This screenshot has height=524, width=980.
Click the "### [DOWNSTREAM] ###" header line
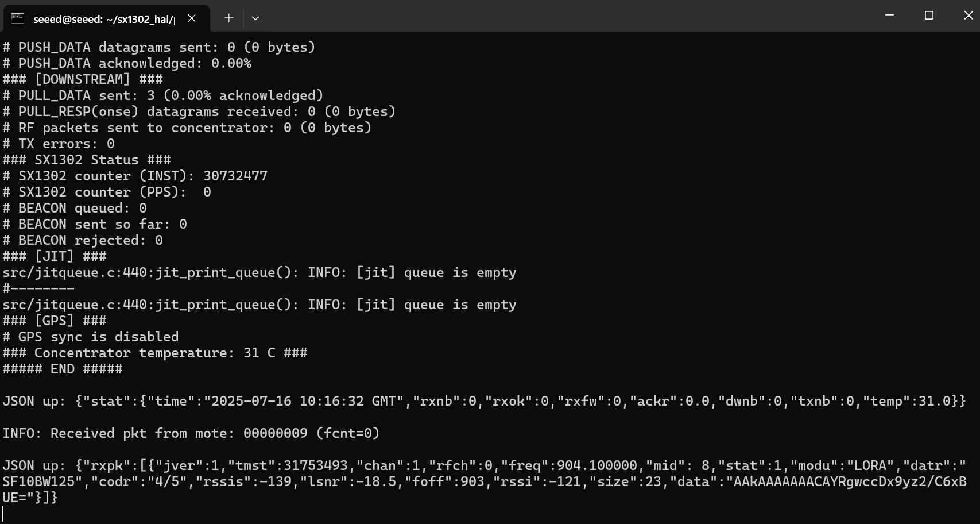(83, 79)
